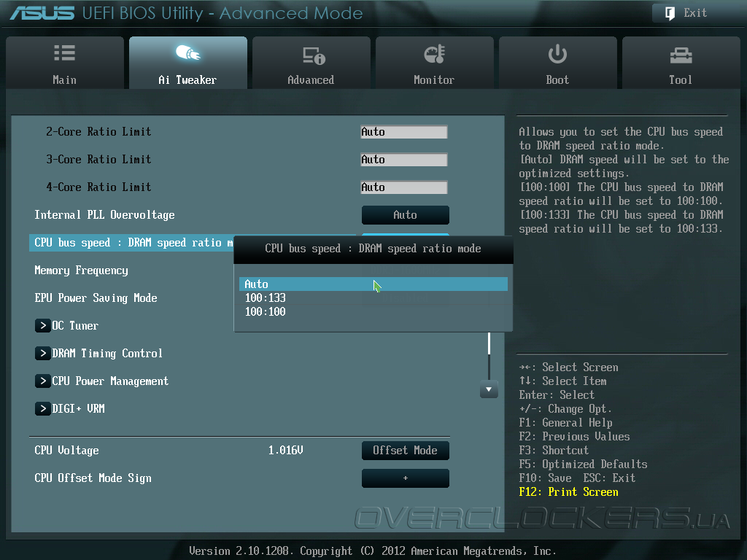Click the F12: Print Screen hint
The image size is (747, 560).
(568, 492)
